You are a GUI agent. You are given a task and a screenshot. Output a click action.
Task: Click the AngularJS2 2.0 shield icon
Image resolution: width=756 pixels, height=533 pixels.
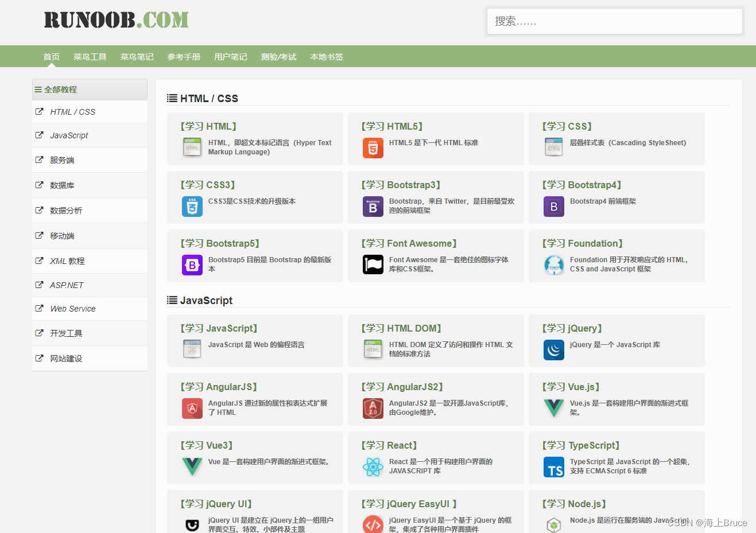click(x=373, y=408)
